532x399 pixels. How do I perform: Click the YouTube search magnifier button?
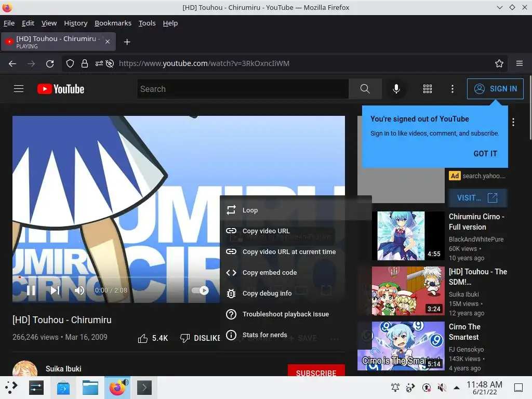tap(365, 89)
